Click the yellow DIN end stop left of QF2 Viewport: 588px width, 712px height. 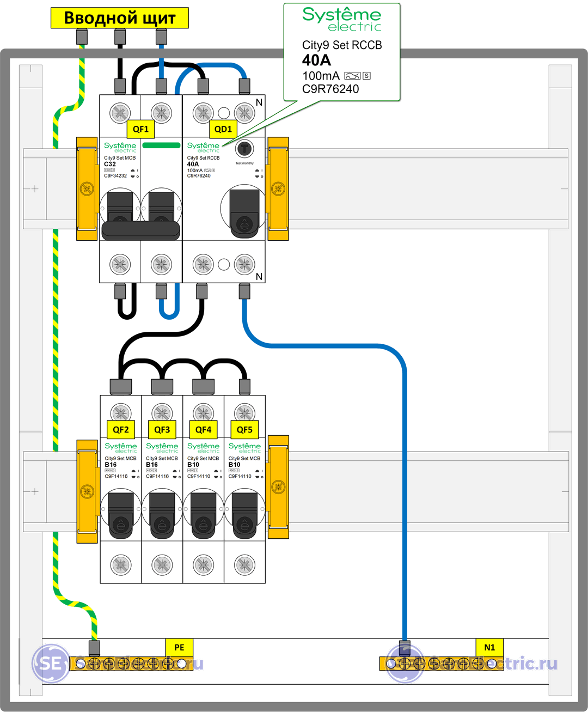click(x=87, y=492)
